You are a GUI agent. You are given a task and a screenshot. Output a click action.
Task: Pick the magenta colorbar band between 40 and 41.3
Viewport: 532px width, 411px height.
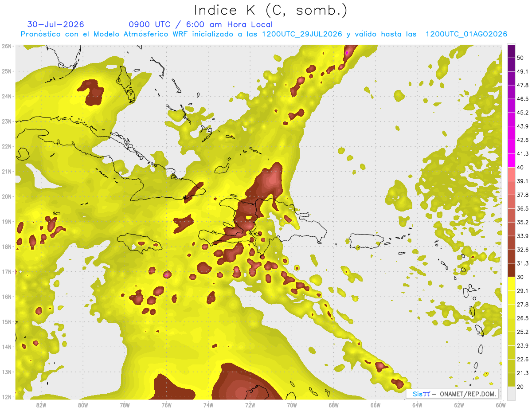(x=512, y=160)
